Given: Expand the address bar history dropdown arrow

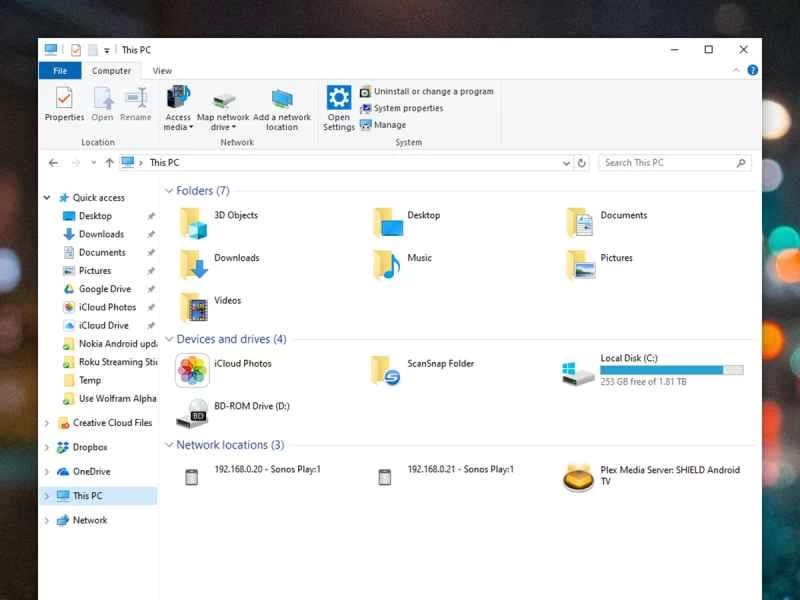Looking at the screenshot, I should pyautogui.click(x=567, y=162).
